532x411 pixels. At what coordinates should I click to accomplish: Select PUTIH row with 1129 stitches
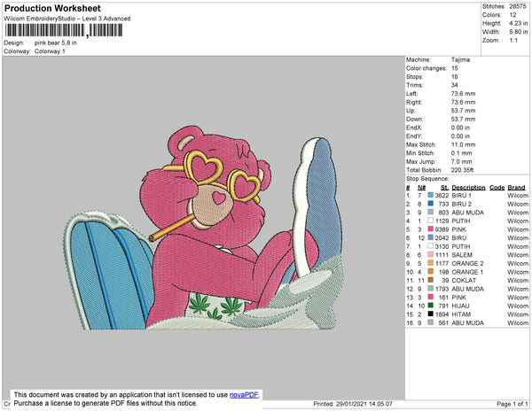(x=467, y=221)
